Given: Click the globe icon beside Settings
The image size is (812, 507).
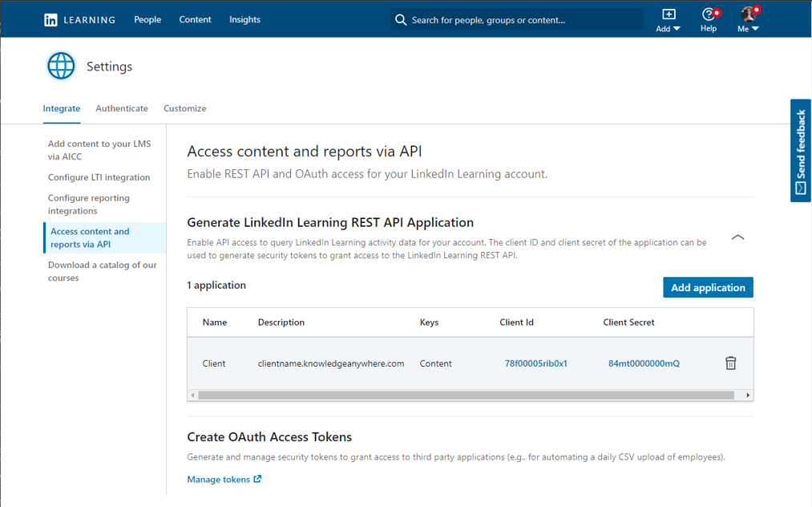Looking at the screenshot, I should [61, 65].
